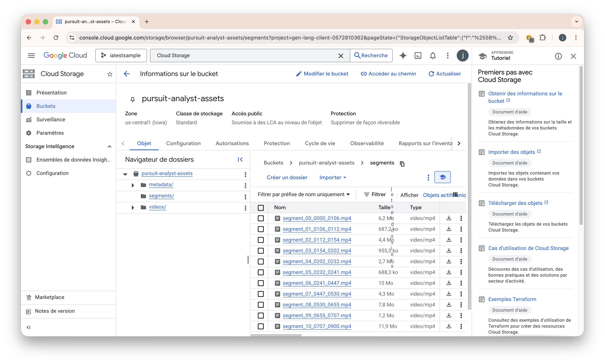Check segment_00_0000_0106.mp4
Screen dimensions: 605x364
261,218
